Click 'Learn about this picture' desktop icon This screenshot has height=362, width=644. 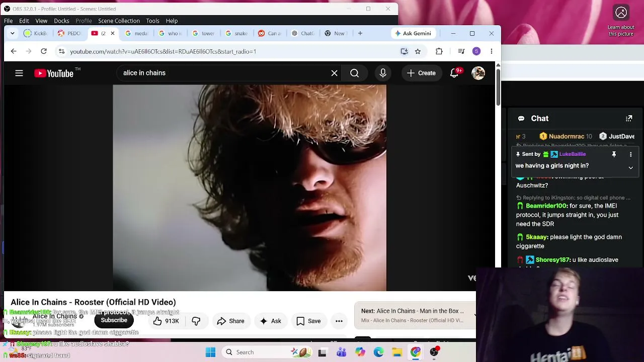point(621,20)
